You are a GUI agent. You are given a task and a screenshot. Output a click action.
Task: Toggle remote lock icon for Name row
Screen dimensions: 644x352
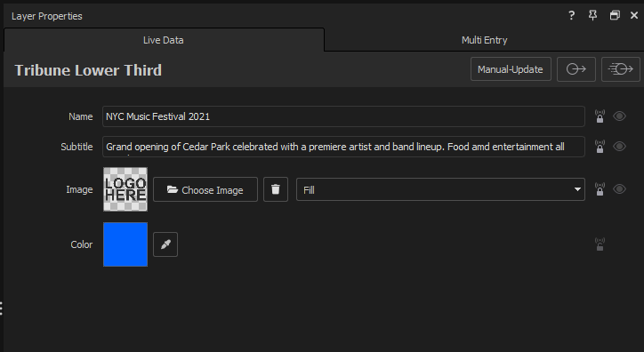pyautogui.click(x=600, y=116)
